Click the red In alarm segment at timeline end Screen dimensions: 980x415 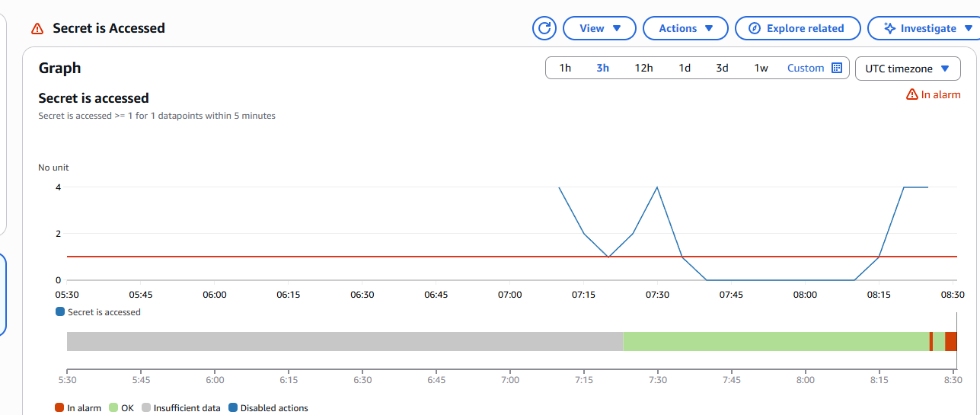pos(950,341)
